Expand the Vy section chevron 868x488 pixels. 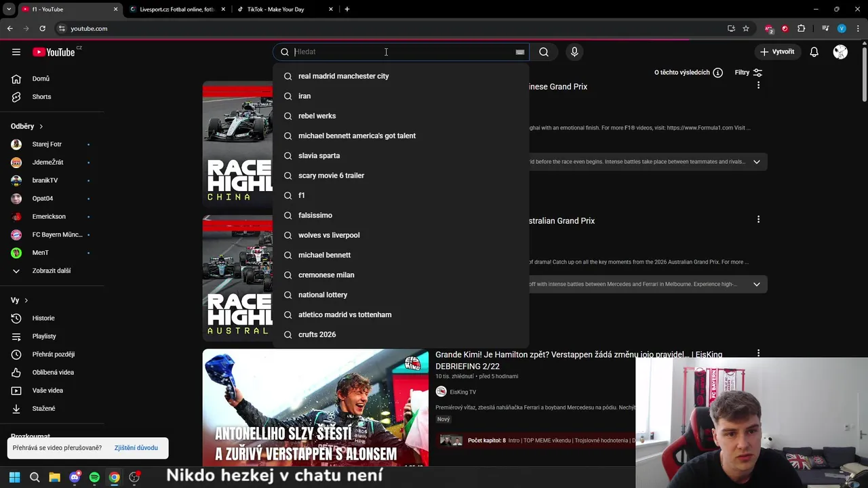tap(26, 300)
